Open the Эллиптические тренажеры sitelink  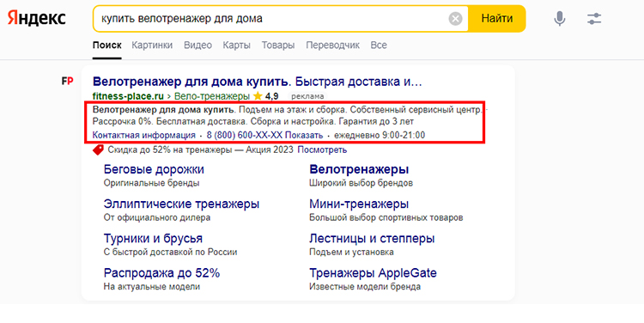click(x=181, y=204)
